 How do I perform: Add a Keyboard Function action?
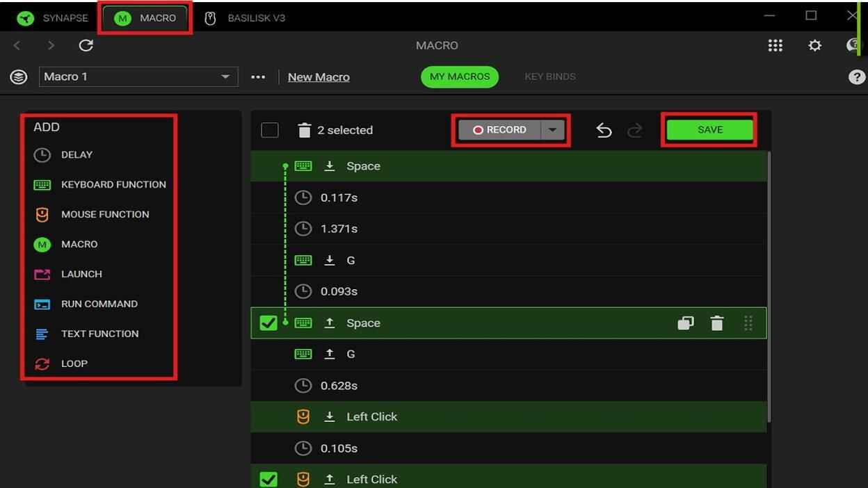coord(99,185)
